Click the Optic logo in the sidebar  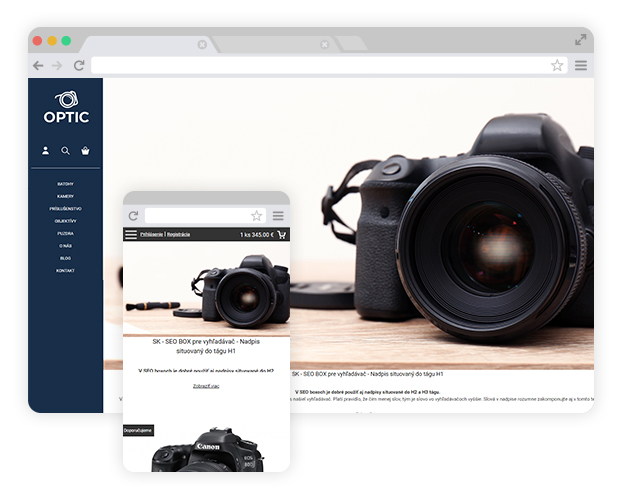(x=66, y=108)
